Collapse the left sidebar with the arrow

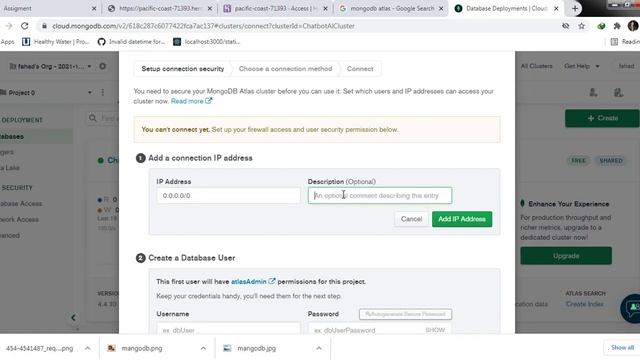point(73,317)
